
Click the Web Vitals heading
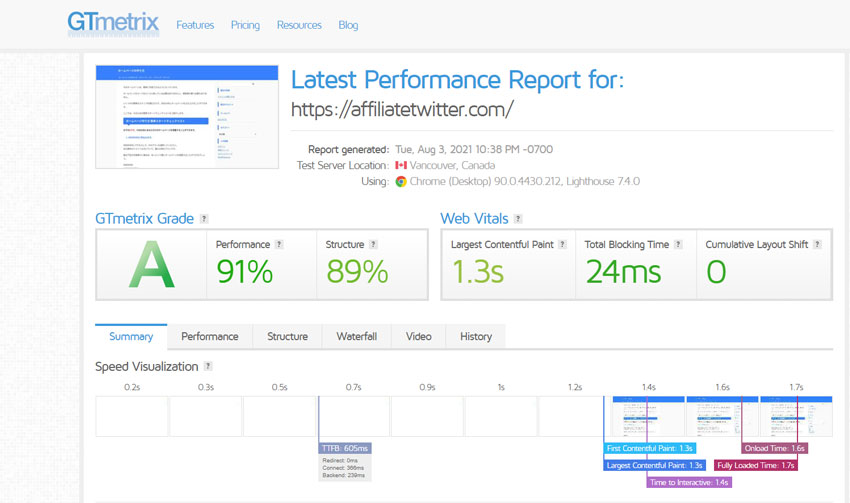point(474,218)
